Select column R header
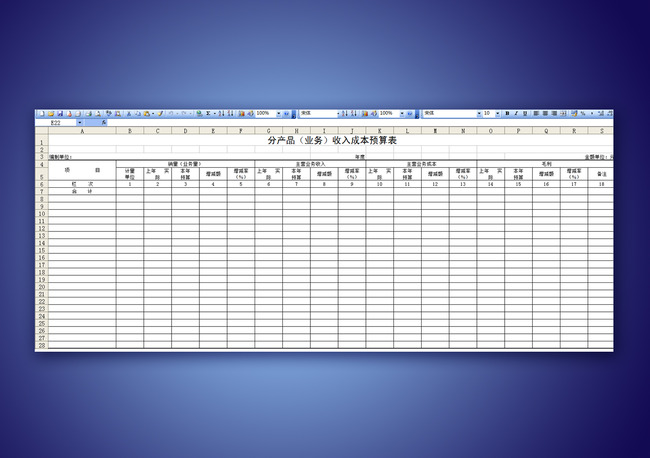Image resolution: width=650 pixels, height=458 pixels. pyautogui.click(x=574, y=131)
